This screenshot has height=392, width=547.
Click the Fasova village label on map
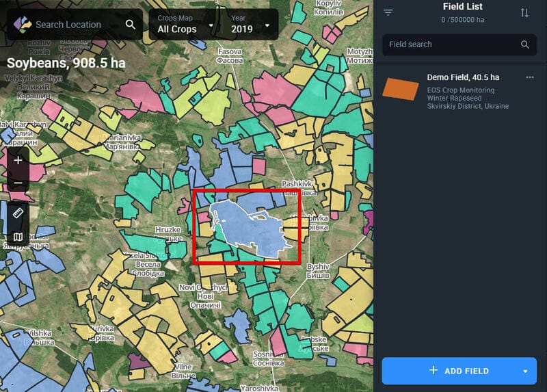(230, 56)
